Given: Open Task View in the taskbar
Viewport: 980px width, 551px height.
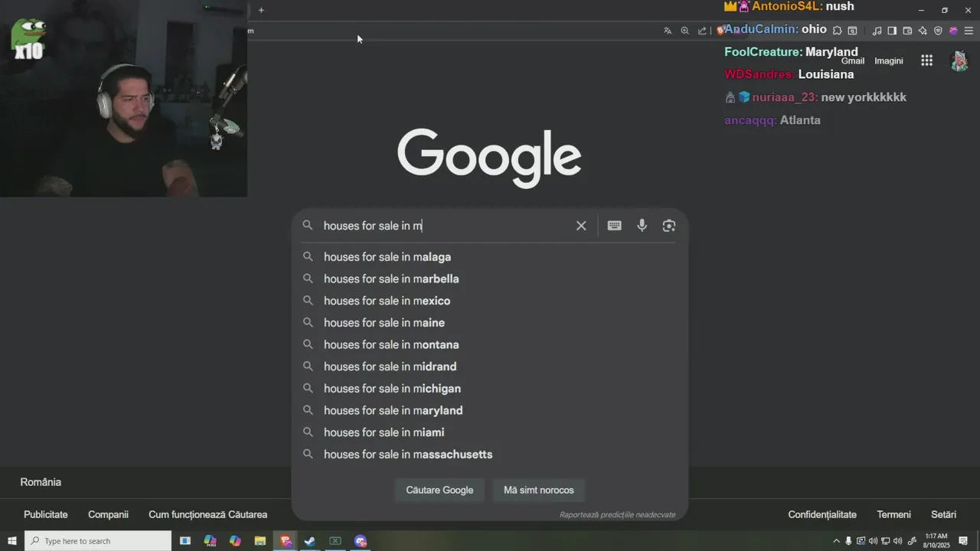Looking at the screenshot, I should coord(185,541).
